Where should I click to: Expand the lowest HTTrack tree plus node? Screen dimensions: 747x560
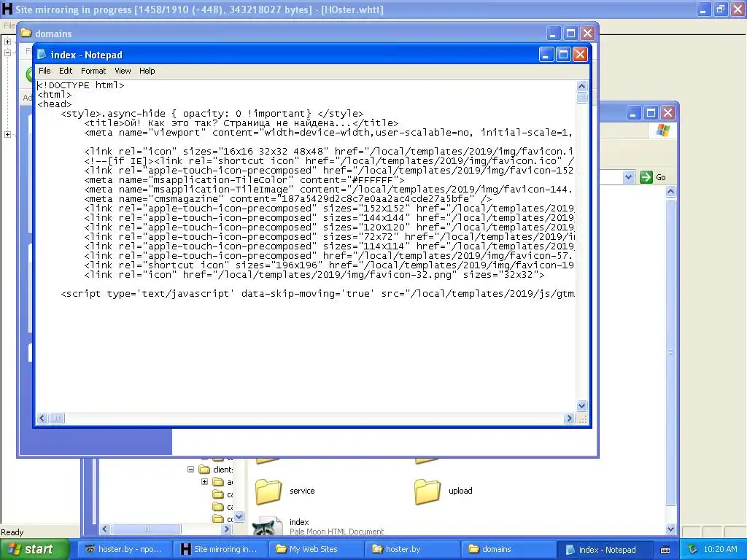click(7, 134)
